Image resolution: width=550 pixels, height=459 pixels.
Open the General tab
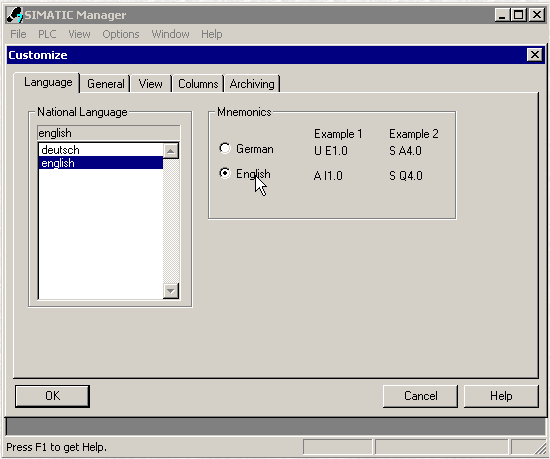point(106,84)
